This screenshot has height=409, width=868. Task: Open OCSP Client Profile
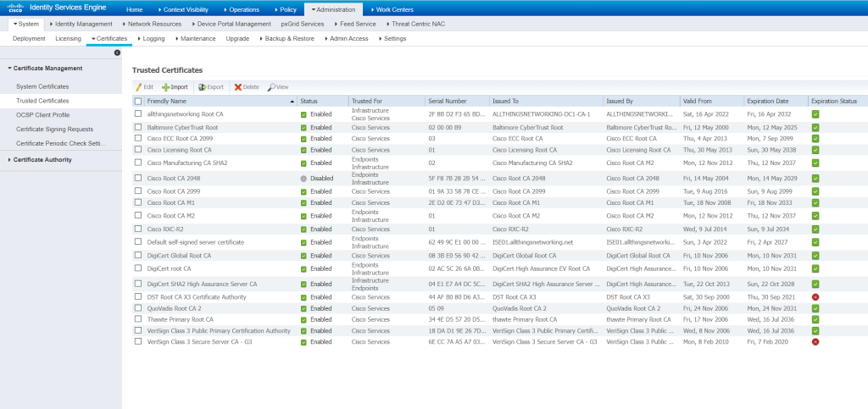point(43,115)
